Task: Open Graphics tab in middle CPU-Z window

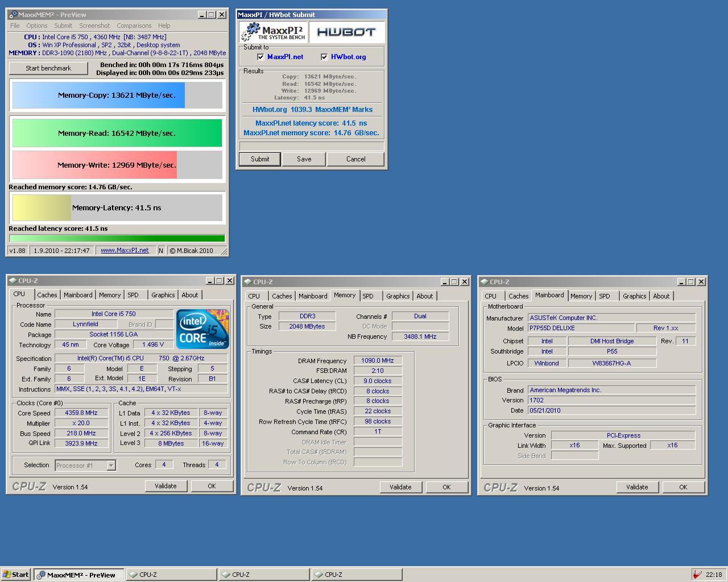Action: (398, 296)
